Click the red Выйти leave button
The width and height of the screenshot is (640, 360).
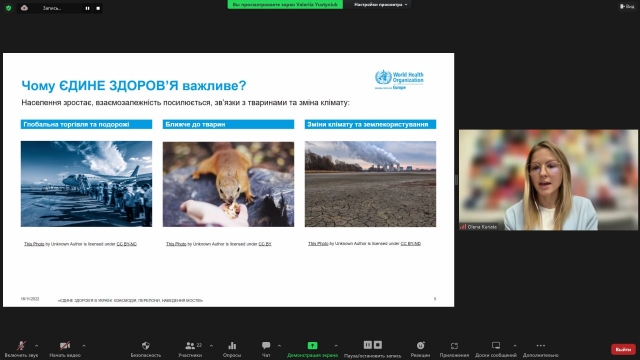pyautogui.click(x=623, y=349)
